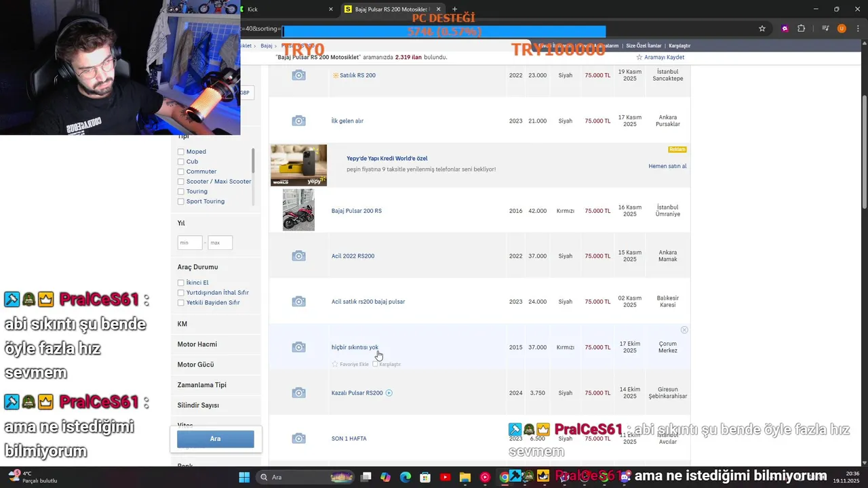
Task: Tick the Karşılaştır checkbox under hiçbir sıkıntısı yok
Action: tap(375, 364)
